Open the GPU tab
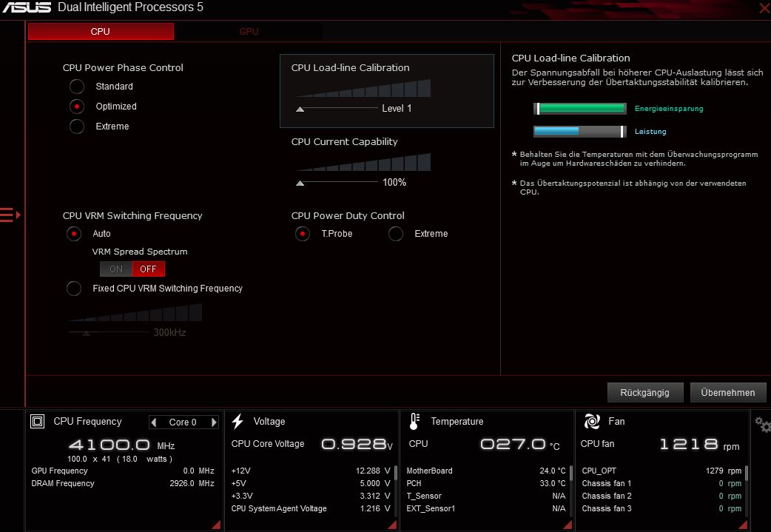Screen dimensions: 771x532 [x=249, y=32]
